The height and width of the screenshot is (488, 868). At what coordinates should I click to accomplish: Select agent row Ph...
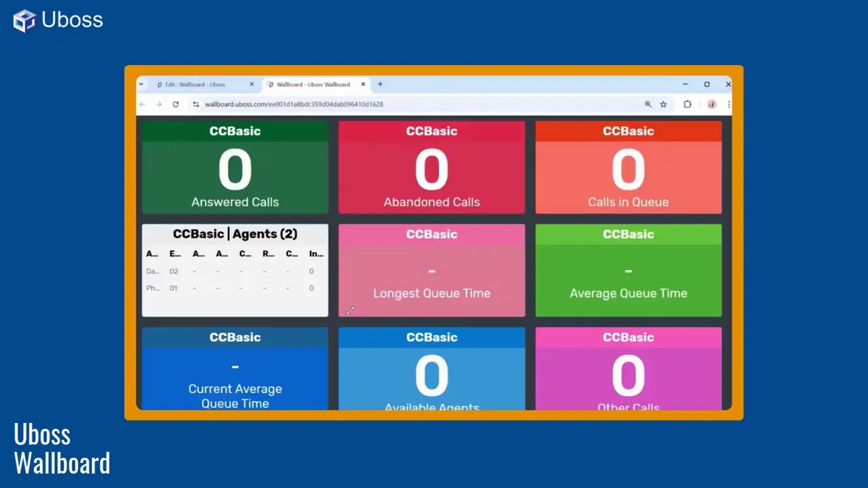[x=235, y=288]
